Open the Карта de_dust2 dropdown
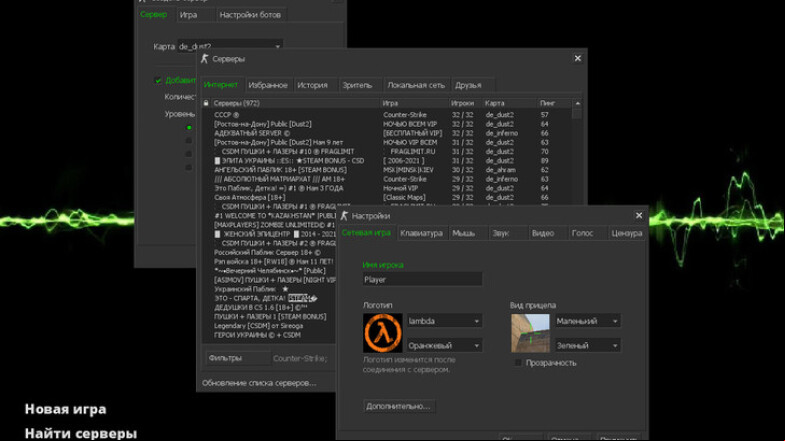785x441 pixels. [230, 46]
